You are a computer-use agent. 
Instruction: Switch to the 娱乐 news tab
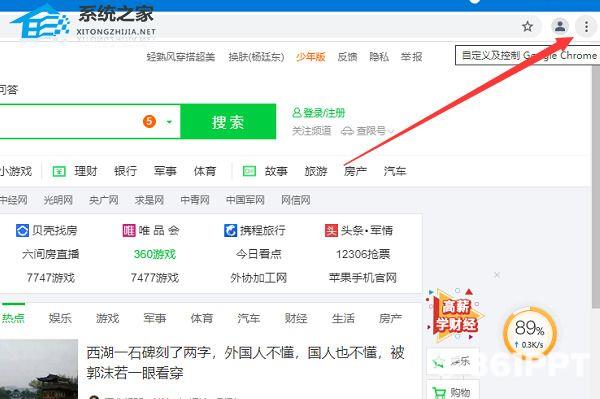(x=60, y=318)
